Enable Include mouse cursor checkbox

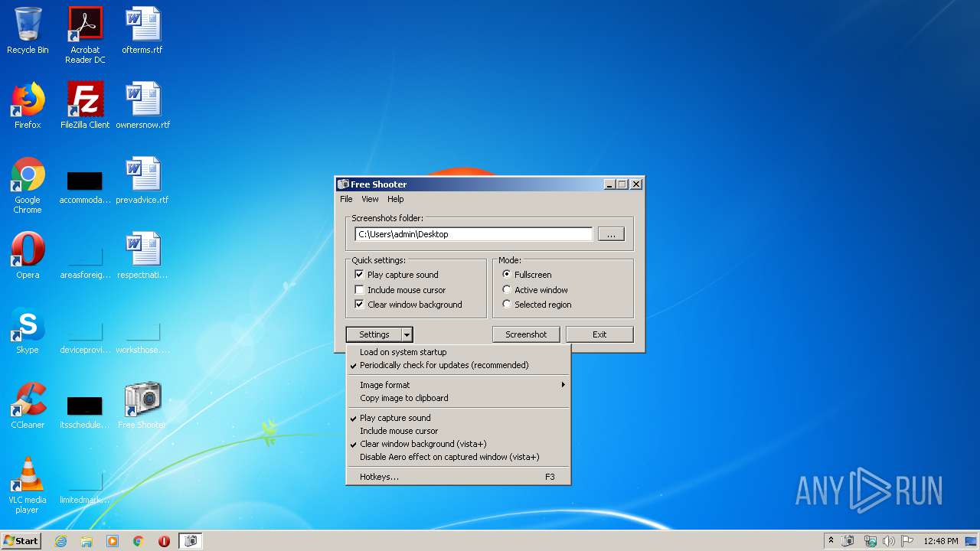click(x=400, y=290)
